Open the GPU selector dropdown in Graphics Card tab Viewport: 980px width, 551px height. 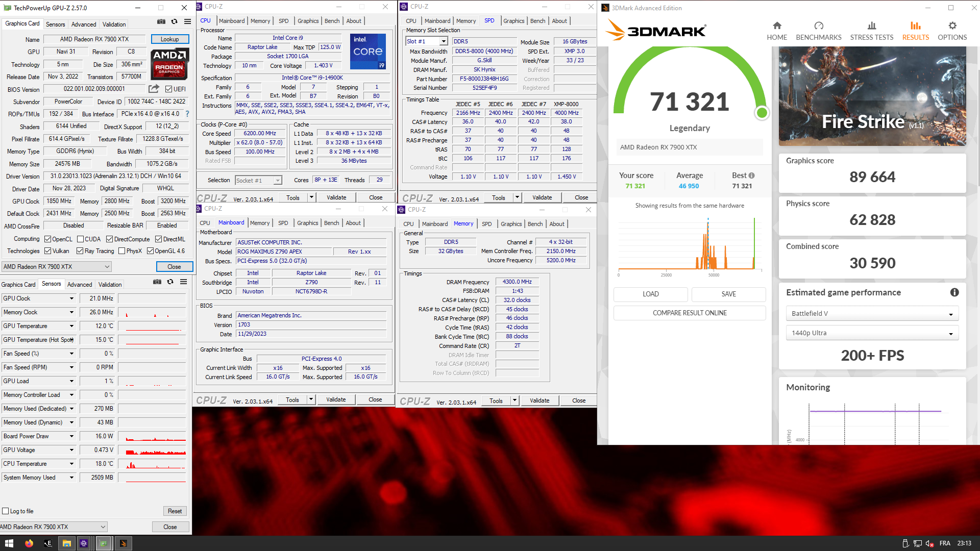tap(57, 266)
